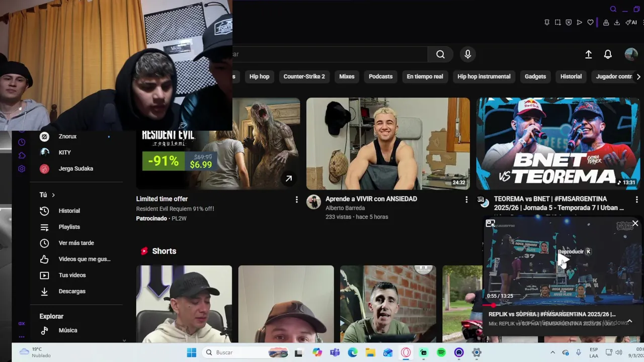The height and width of the screenshot is (362, 644).
Task: Open Jerga Sudaka subscription channel
Action: [x=76, y=168]
